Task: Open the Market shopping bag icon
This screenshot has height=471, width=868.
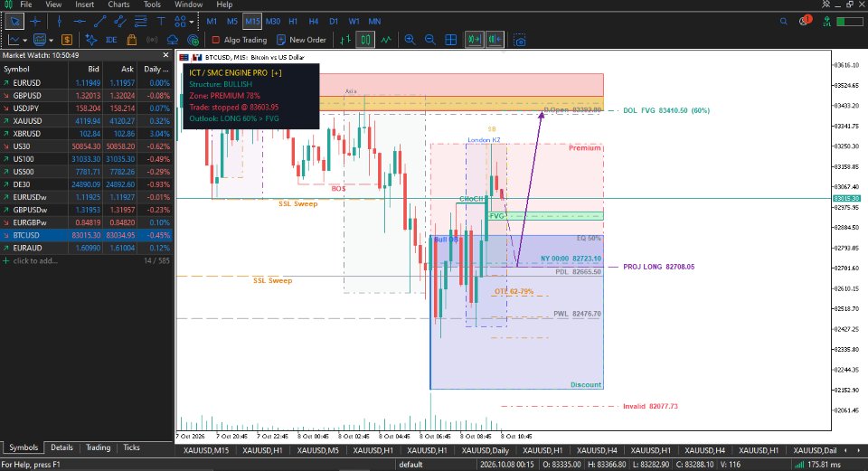Action: [x=132, y=40]
